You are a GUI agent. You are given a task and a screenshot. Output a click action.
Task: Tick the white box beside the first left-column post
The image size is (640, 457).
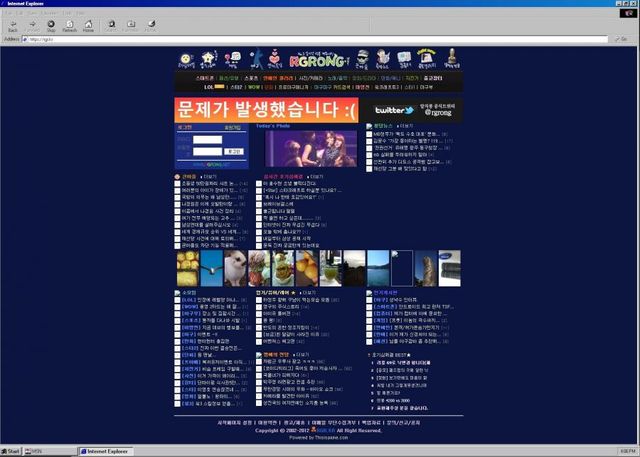(176, 184)
